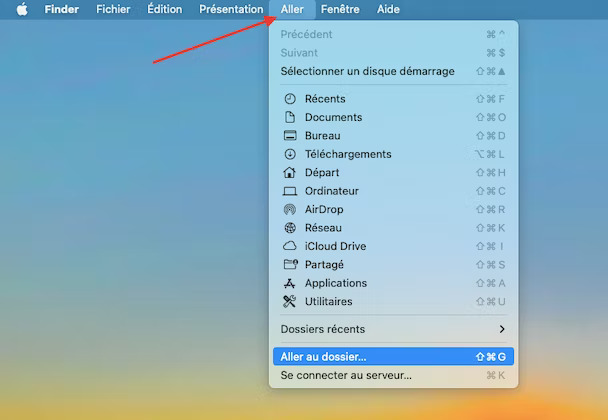Select the Bureau desktop icon
608x420 pixels.
[x=290, y=135]
